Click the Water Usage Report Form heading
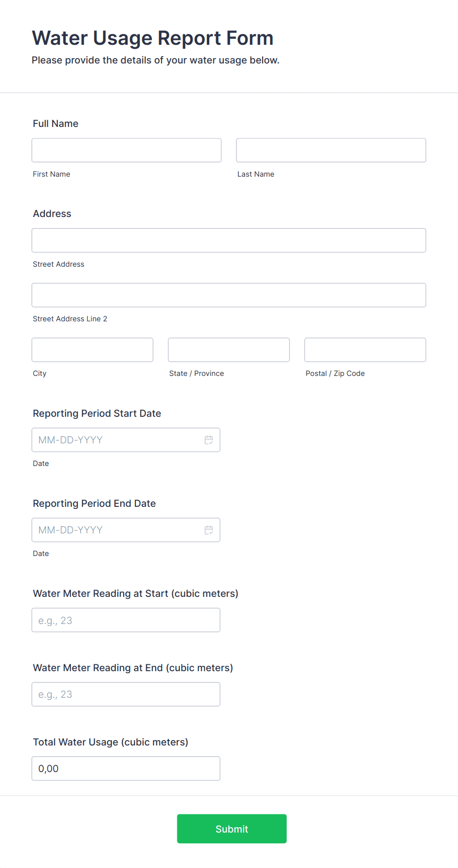The height and width of the screenshot is (868, 458). point(153,38)
